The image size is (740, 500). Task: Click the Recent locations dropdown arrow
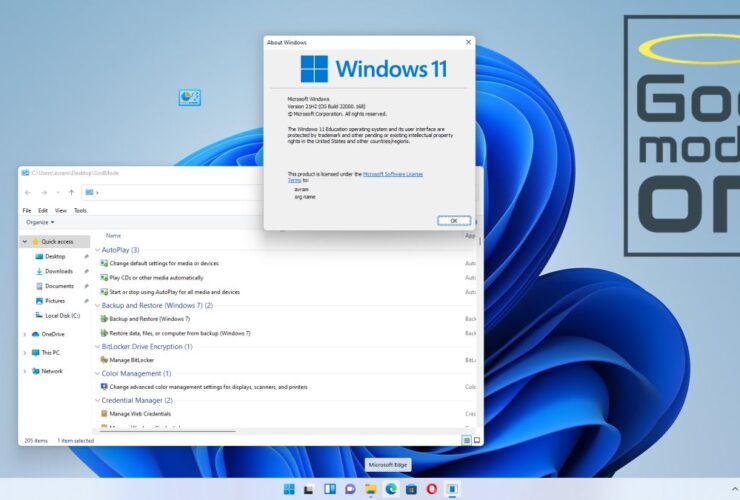coord(58,192)
